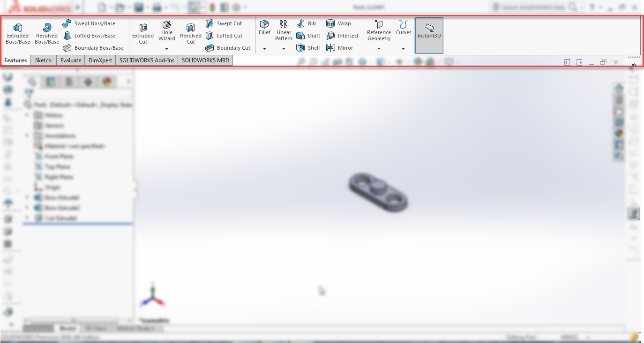Image resolution: width=644 pixels, height=343 pixels.
Task: Select the Swept Cut tool
Action: click(225, 23)
